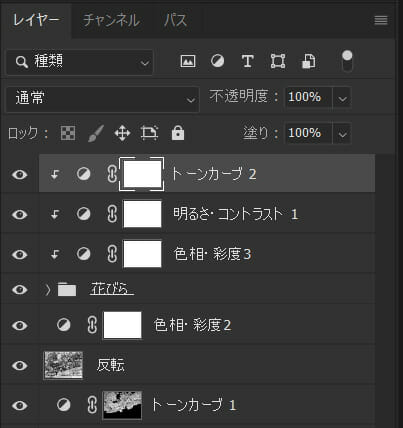Click adjustment icon of 色相・彩度 2
This screenshot has height=428, width=403.
pos(63,325)
